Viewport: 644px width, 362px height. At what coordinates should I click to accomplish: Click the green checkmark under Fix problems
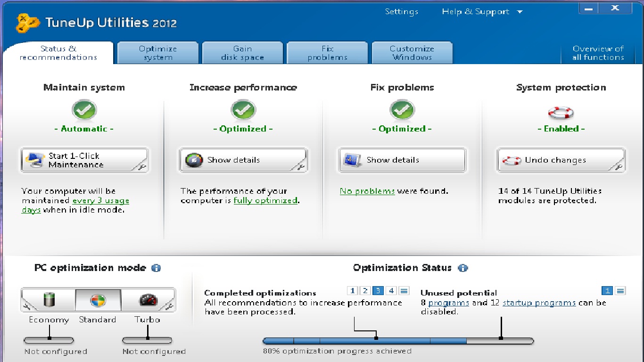point(402,111)
